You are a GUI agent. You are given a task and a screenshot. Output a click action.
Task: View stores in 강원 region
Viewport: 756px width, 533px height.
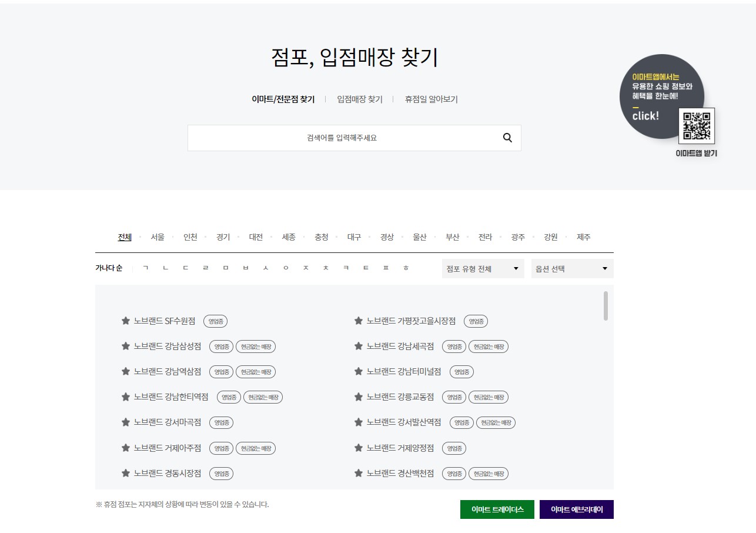coord(550,237)
